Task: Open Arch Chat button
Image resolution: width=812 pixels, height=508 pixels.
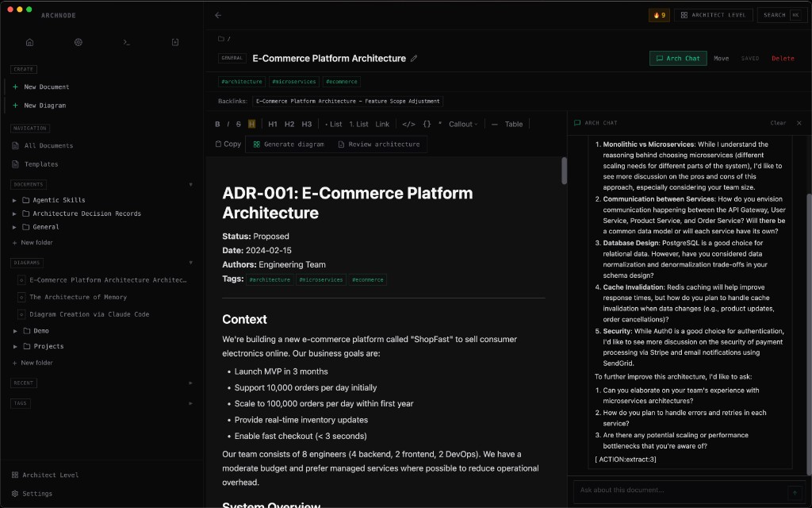Action: (x=678, y=59)
